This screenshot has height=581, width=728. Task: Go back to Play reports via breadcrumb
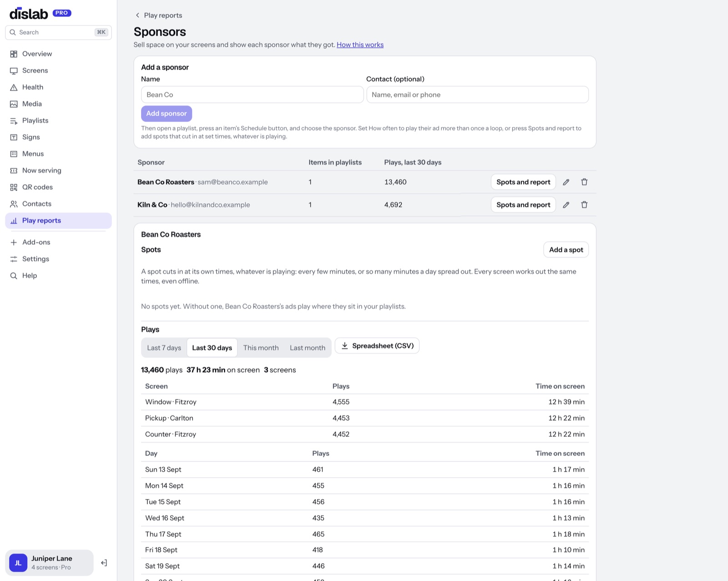coord(159,15)
